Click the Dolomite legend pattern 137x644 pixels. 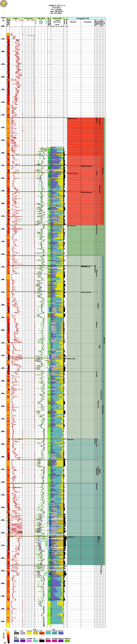coord(61,633)
